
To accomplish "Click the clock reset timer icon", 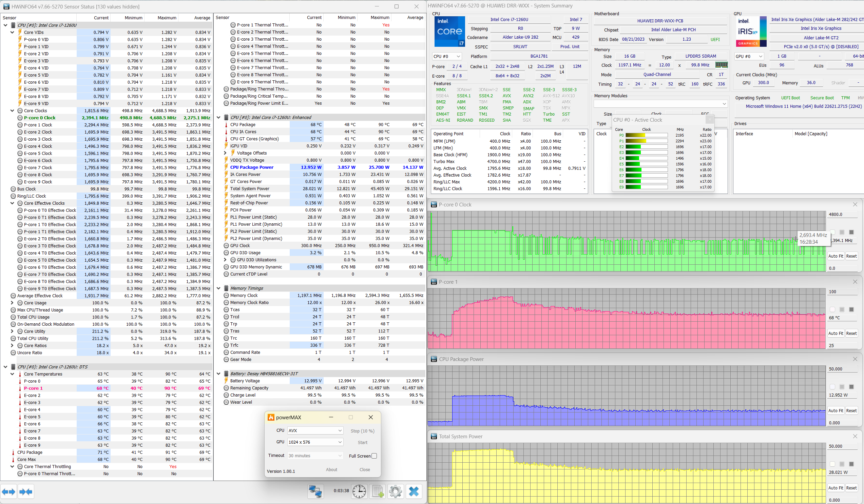I will (x=359, y=491).
